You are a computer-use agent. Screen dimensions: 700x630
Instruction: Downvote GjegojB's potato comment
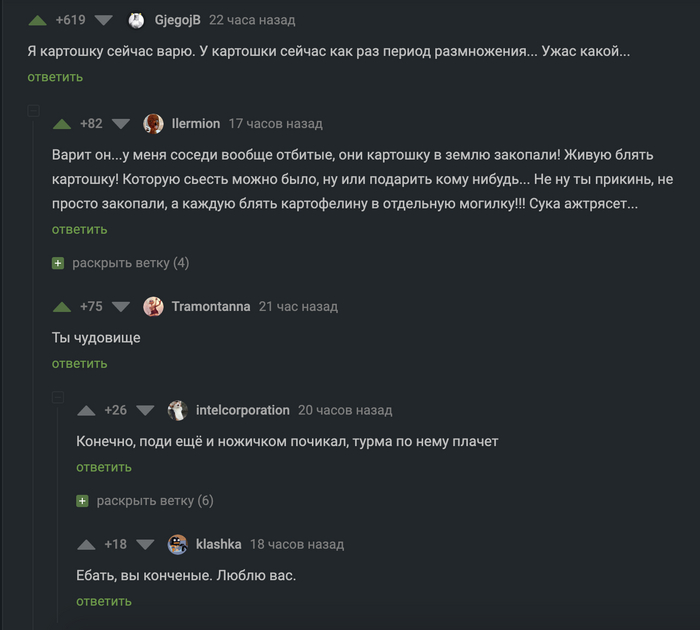[x=104, y=20]
